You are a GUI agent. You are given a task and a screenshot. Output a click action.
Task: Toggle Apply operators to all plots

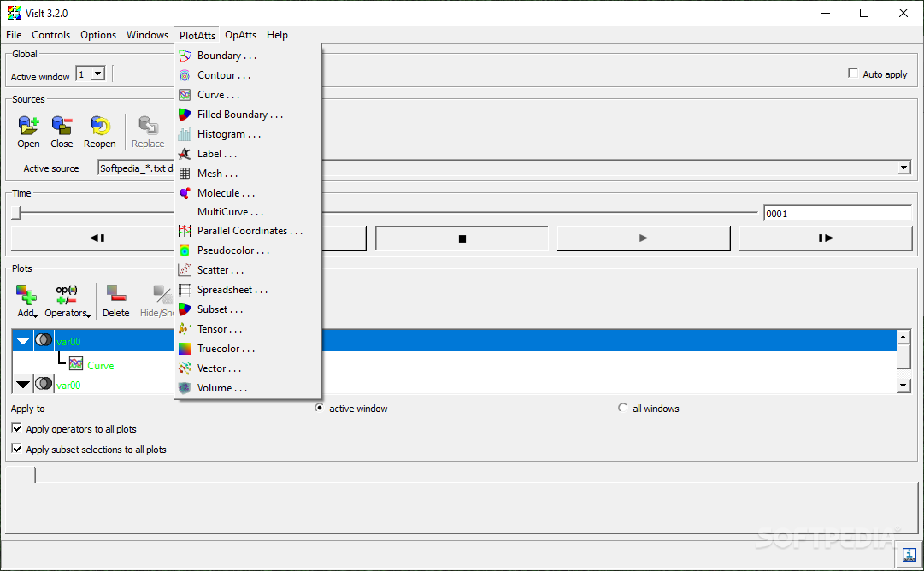[16, 428]
